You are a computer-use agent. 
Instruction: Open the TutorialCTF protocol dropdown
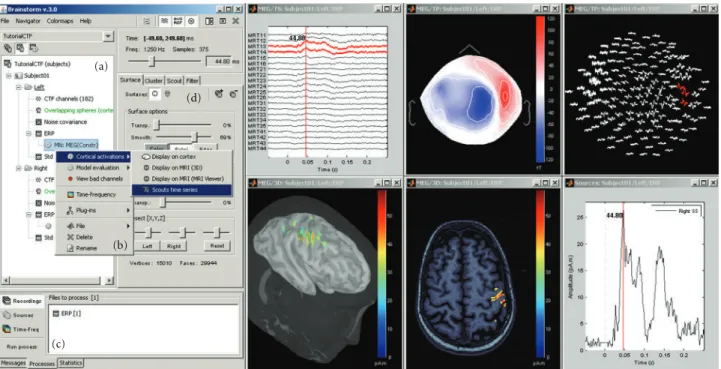tap(108, 36)
